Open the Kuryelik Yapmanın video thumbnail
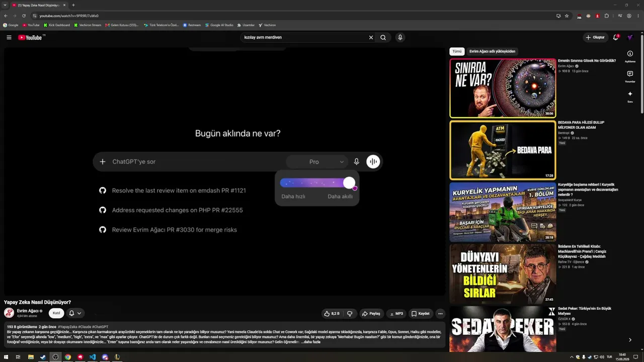This screenshot has height=362, width=644. click(x=503, y=212)
